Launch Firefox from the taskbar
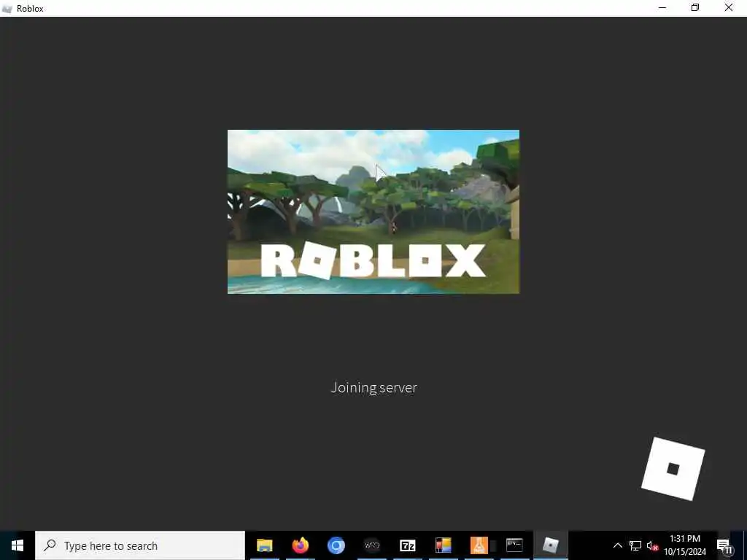Image resolution: width=747 pixels, height=560 pixels. [300, 545]
